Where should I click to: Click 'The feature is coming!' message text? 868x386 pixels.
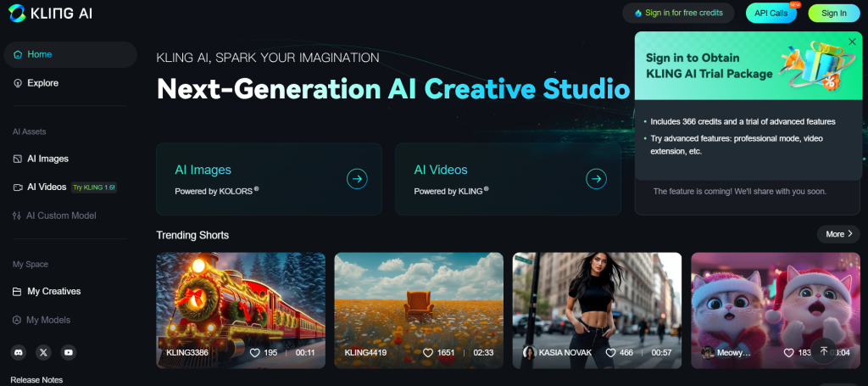pyautogui.click(x=740, y=192)
